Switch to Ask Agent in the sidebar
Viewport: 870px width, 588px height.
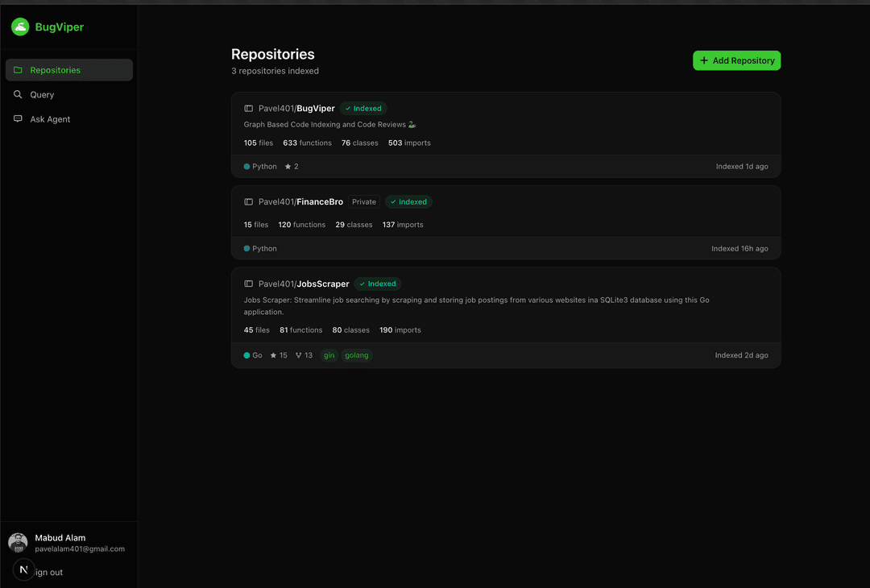[x=50, y=118]
